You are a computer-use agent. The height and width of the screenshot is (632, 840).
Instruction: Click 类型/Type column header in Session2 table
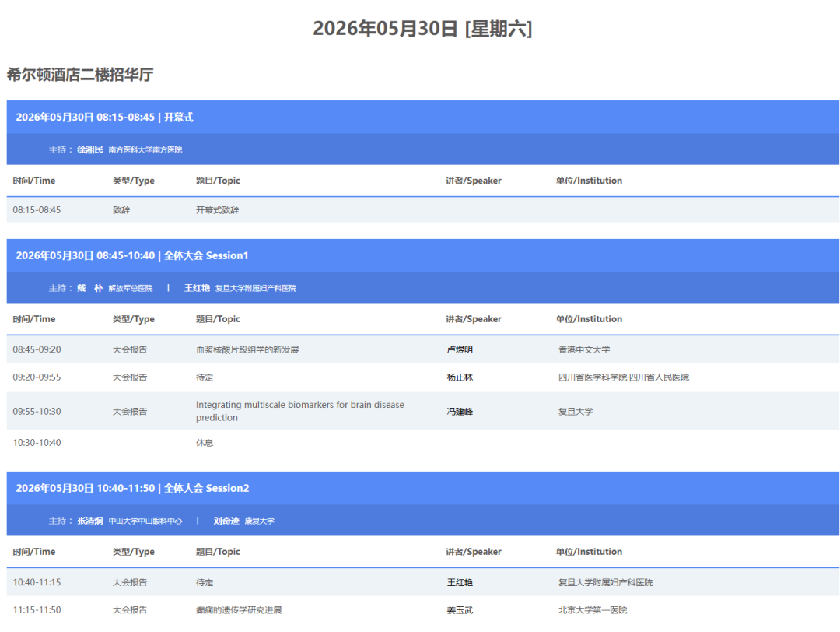tap(134, 552)
